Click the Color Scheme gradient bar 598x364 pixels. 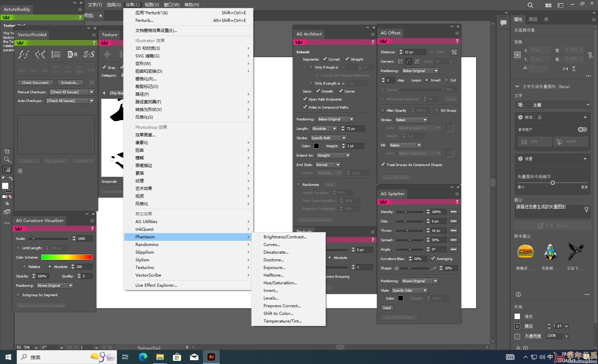(67, 258)
